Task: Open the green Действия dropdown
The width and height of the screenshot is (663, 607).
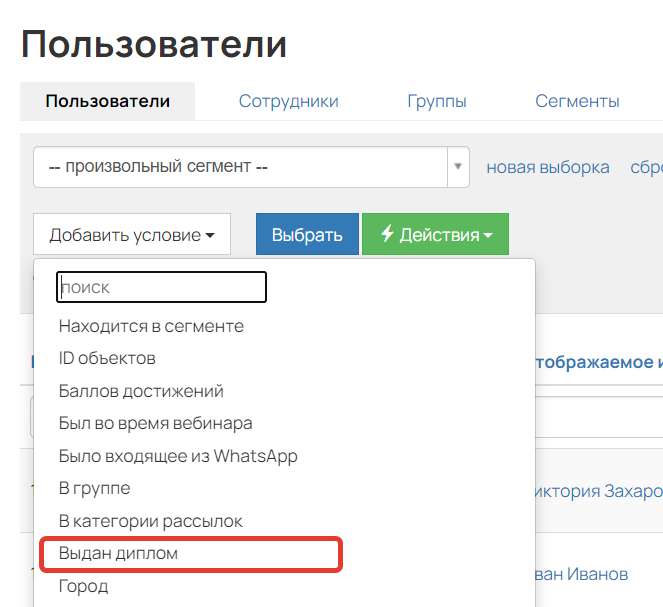Action: (436, 234)
